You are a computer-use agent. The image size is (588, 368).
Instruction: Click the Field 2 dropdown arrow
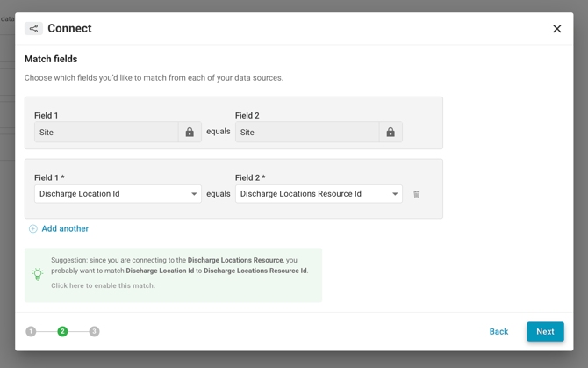coord(395,194)
